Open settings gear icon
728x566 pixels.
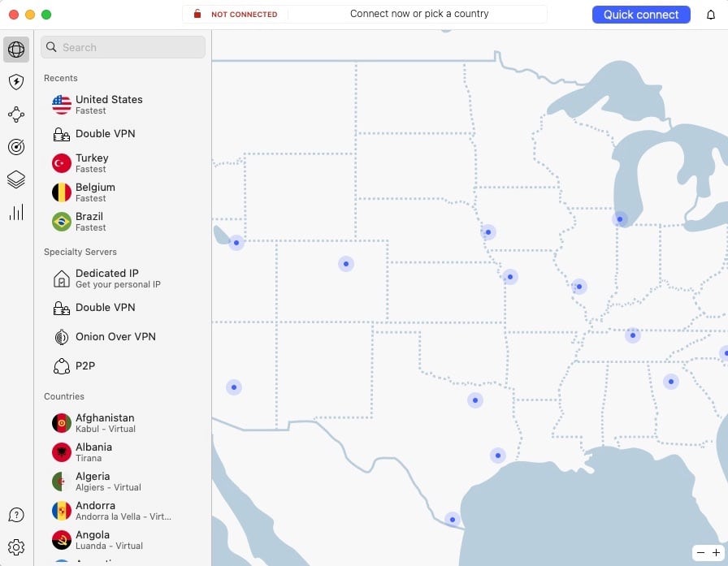[16, 547]
